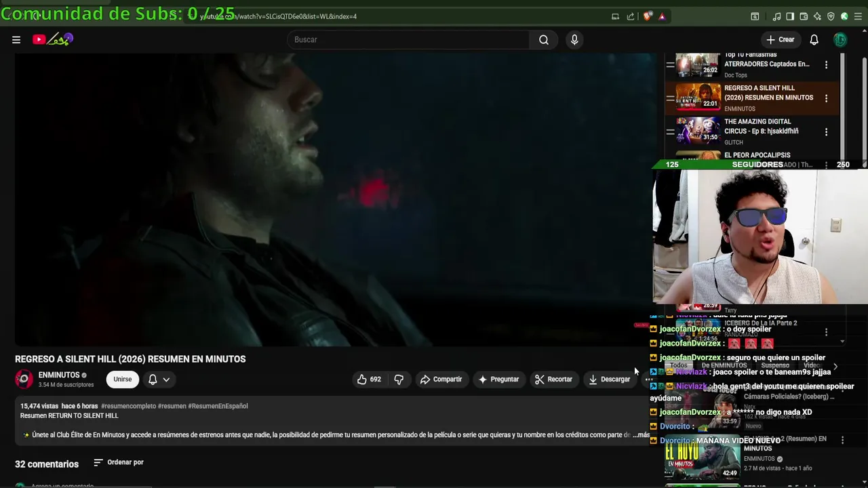Open the Brave Wallet icon

804,16
